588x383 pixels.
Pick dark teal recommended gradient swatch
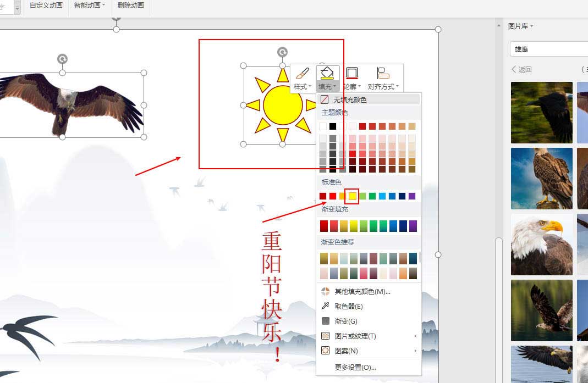[x=413, y=258]
